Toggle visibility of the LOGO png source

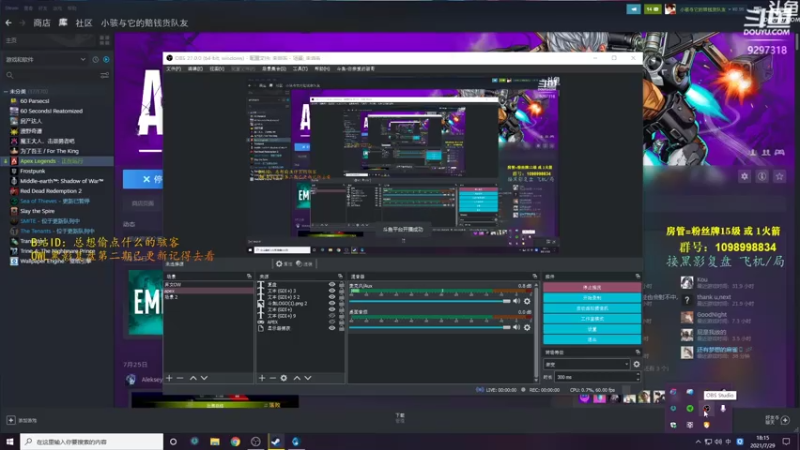(x=332, y=303)
